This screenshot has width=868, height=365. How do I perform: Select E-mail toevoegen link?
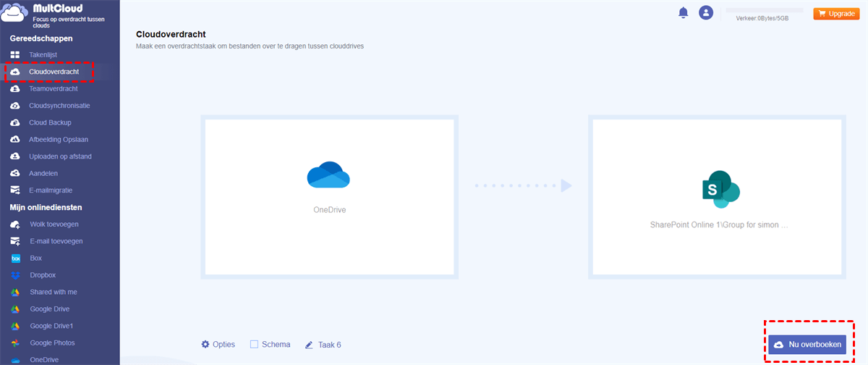tap(56, 241)
